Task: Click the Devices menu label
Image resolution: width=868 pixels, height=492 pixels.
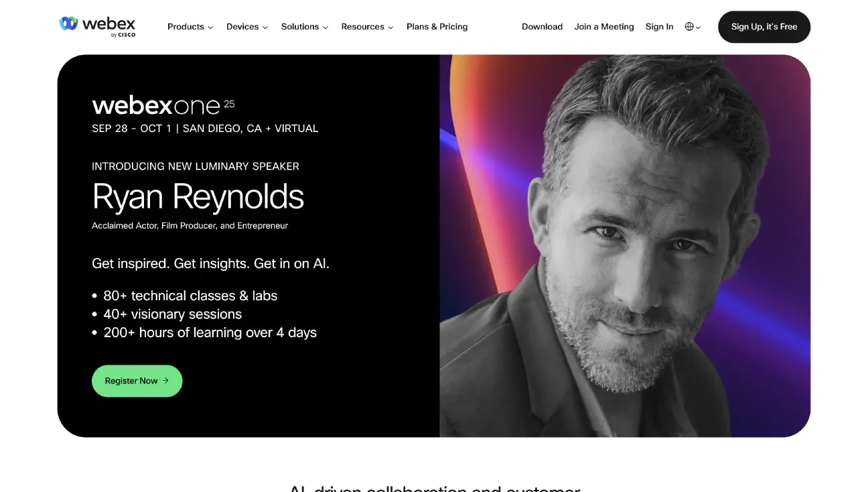Action: (x=242, y=27)
